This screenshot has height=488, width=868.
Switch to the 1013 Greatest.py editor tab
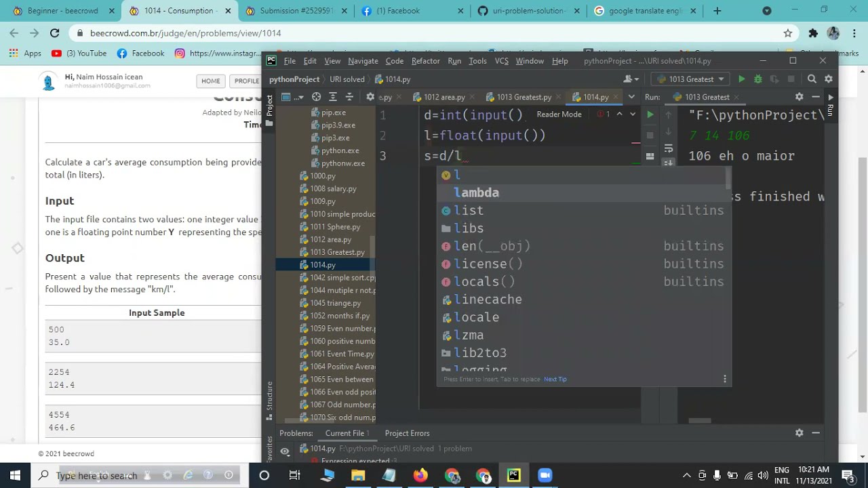point(524,97)
